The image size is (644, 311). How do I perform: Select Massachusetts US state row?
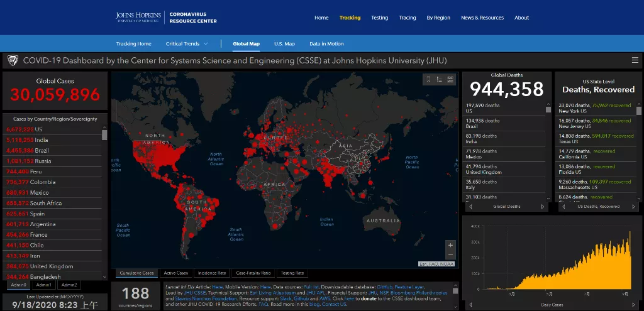click(x=596, y=184)
